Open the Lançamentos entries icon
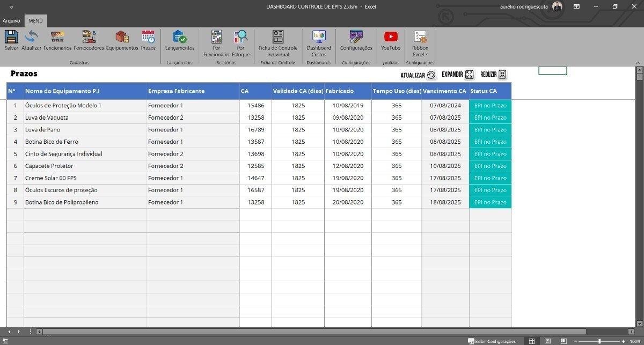Screen dimensions: 644x345 [x=180, y=37]
